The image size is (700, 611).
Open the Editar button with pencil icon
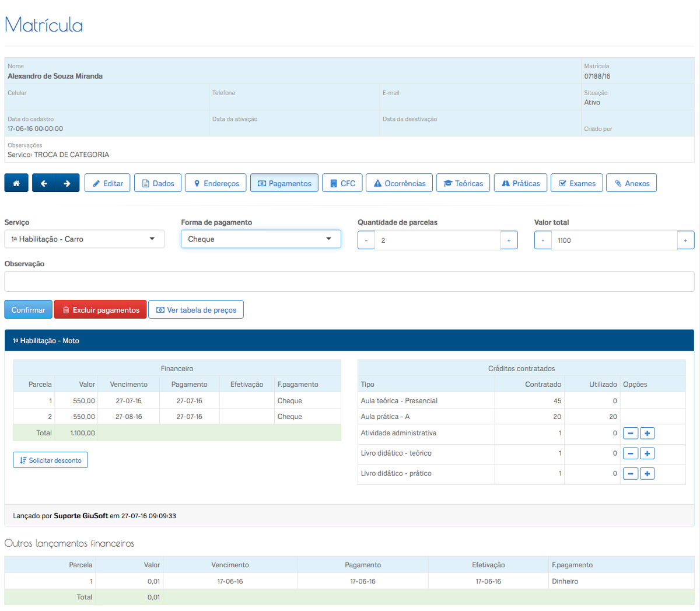107,183
